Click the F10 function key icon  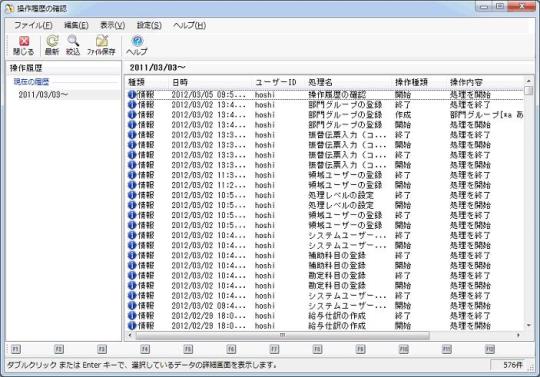click(404, 349)
